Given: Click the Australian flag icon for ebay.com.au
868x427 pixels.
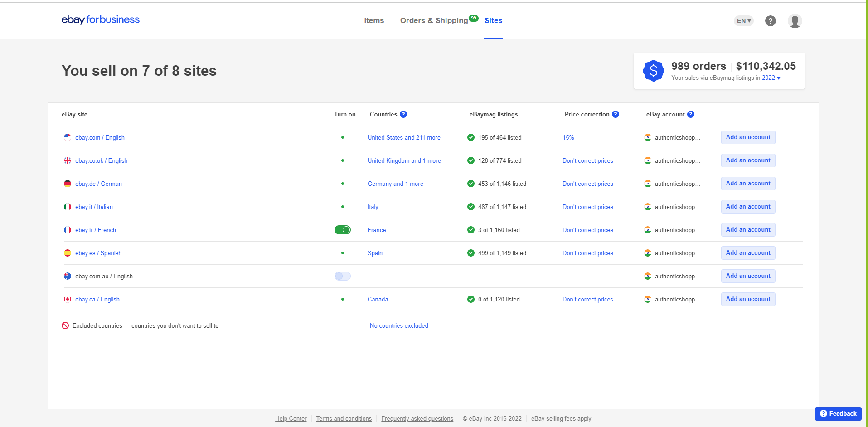Looking at the screenshot, I should (68, 276).
